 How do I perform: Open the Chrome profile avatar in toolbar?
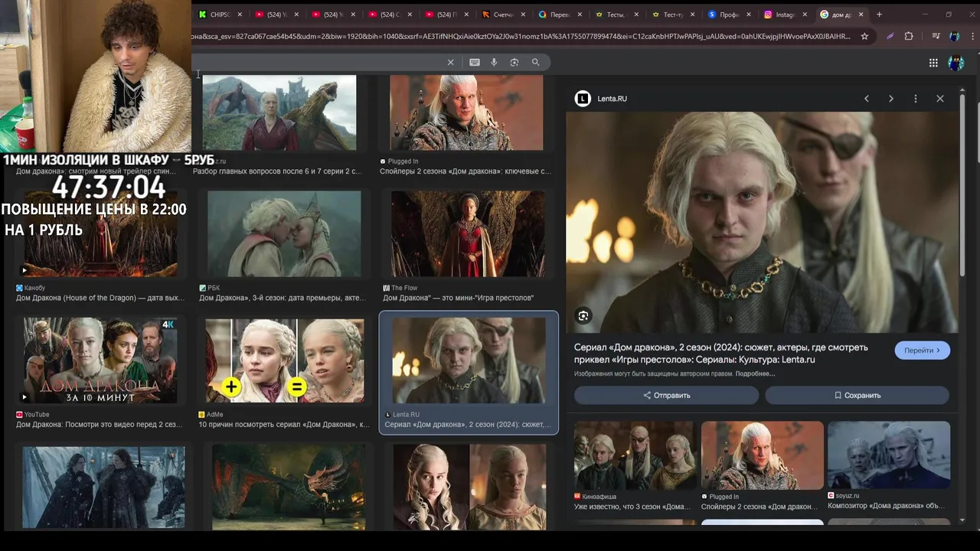pos(954,36)
